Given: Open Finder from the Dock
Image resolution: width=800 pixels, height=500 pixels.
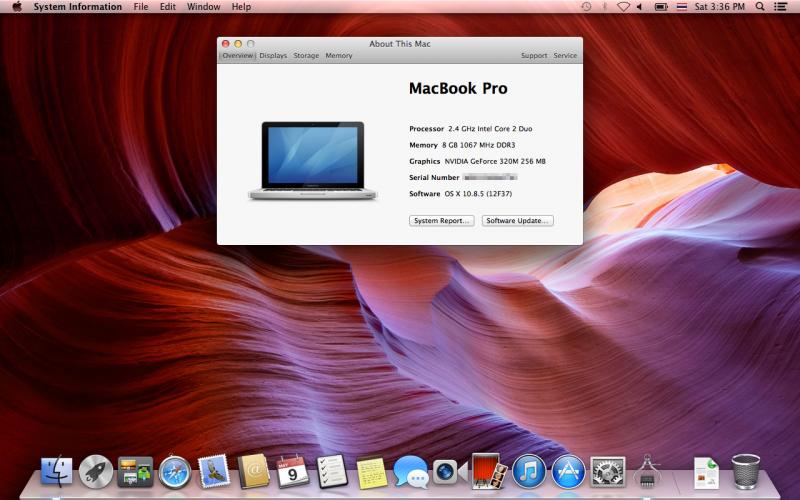Looking at the screenshot, I should 56,472.
